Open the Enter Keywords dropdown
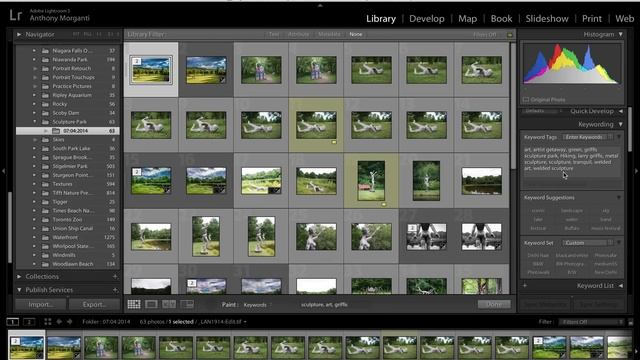 588,137
